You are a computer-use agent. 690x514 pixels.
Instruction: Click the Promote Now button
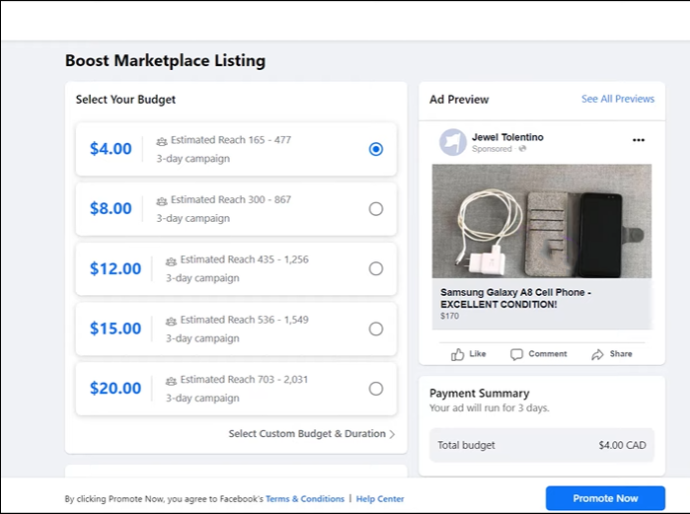pos(605,498)
